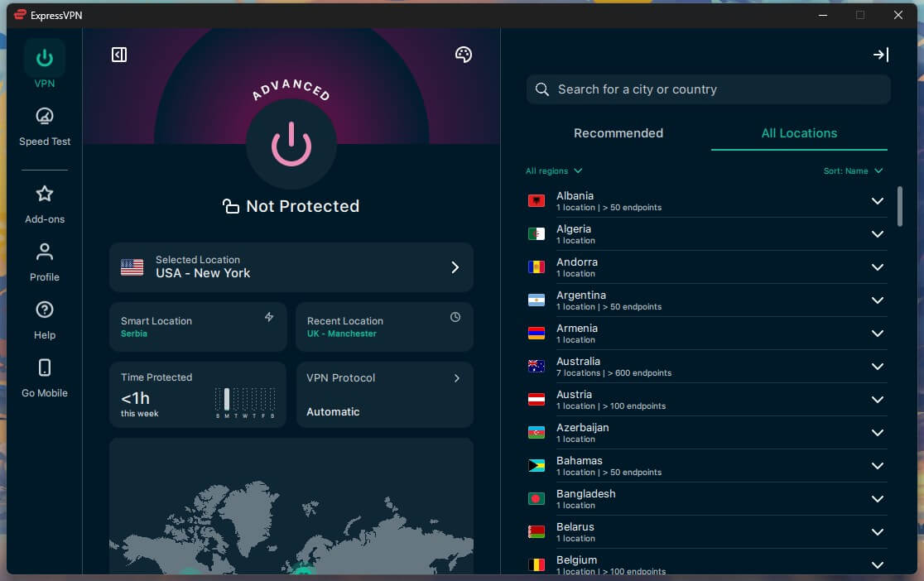The image size is (924, 581).
Task: Click the Azerbaijan flag icon
Action: [537, 433]
